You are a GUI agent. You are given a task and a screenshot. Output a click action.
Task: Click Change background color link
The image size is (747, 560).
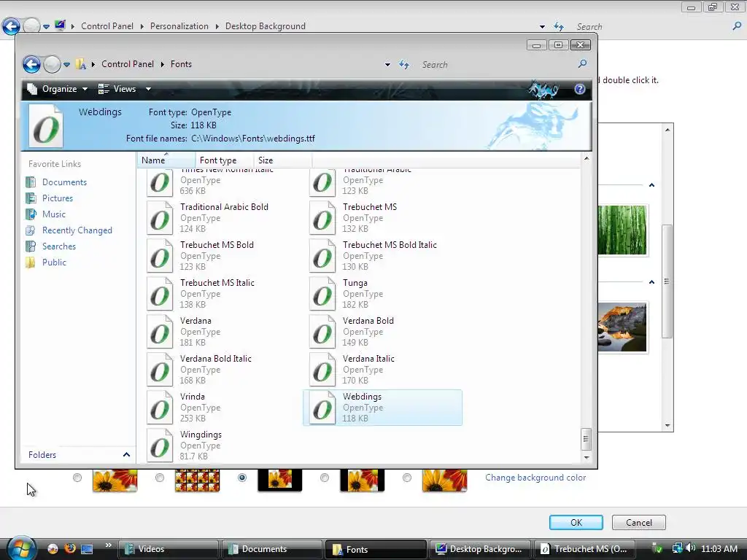click(x=535, y=478)
